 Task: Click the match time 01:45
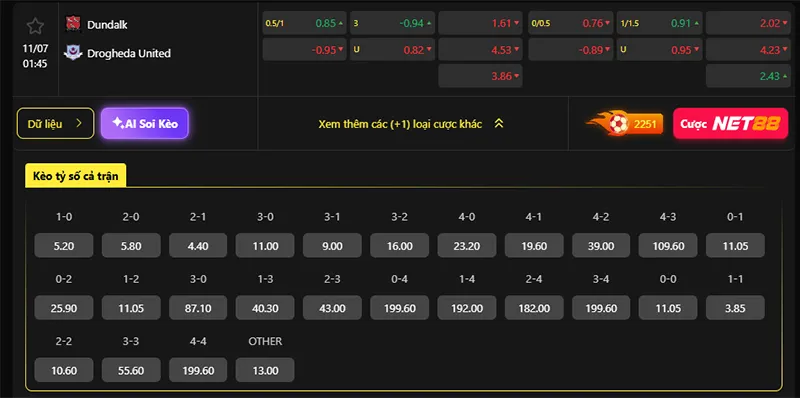click(x=35, y=64)
